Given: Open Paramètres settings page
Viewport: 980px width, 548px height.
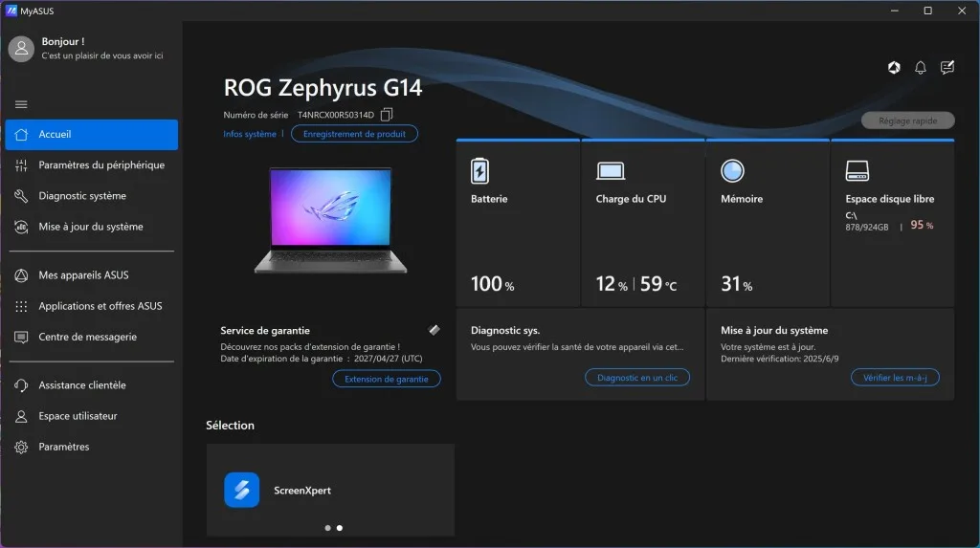Looking at the screenshot, I should (91, 447).
